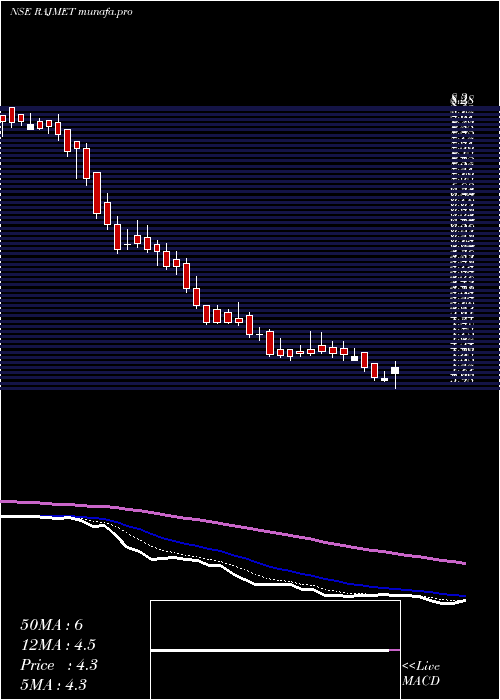
Task: Click the '50MA : 6' label
Action: pos(52,625)
